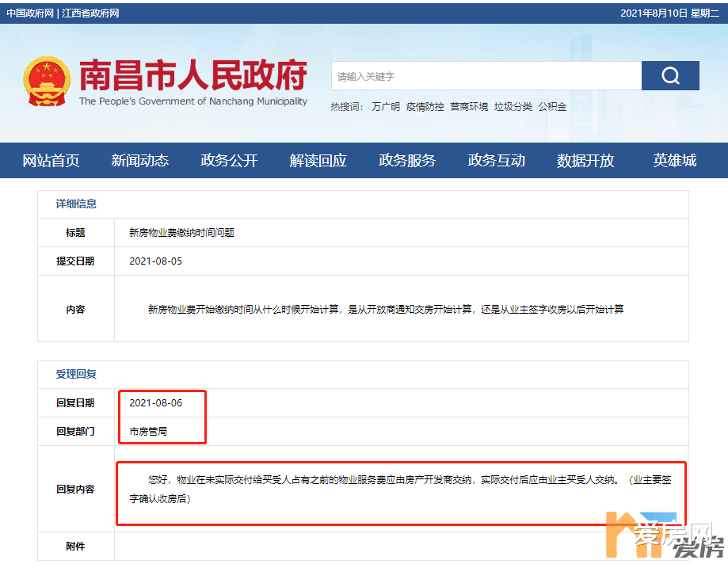
Task: Open the 中国政府网 link
Action: (x=30, y=13)
